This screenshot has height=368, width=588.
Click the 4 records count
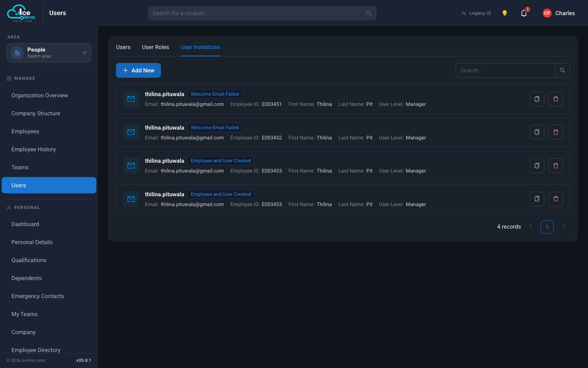click(509, 227)
